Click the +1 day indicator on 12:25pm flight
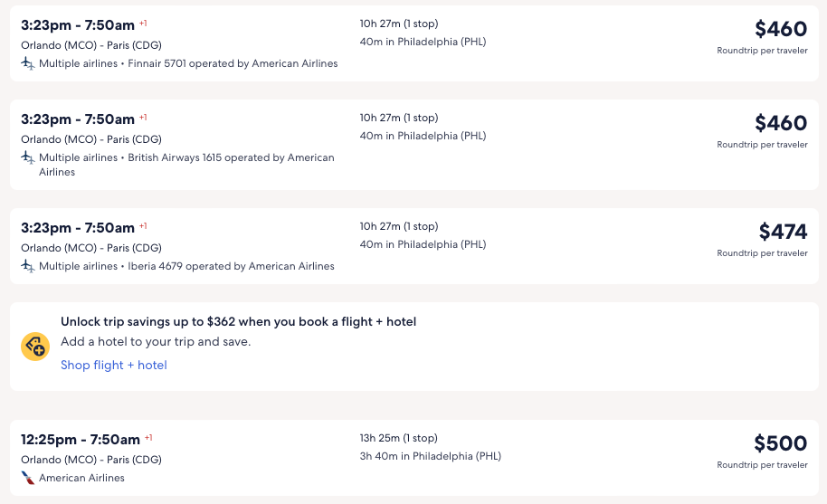Screen dimensions: 827x504 [148, 438]
